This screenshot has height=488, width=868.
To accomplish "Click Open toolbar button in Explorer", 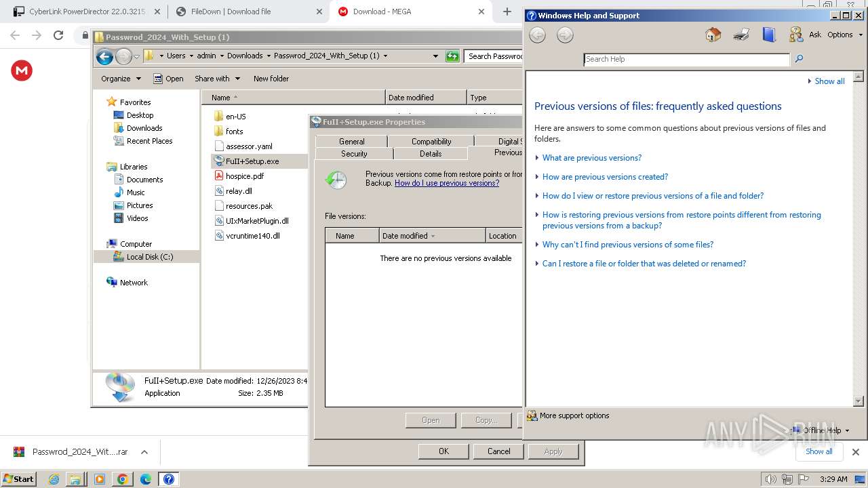I will 169,79.
